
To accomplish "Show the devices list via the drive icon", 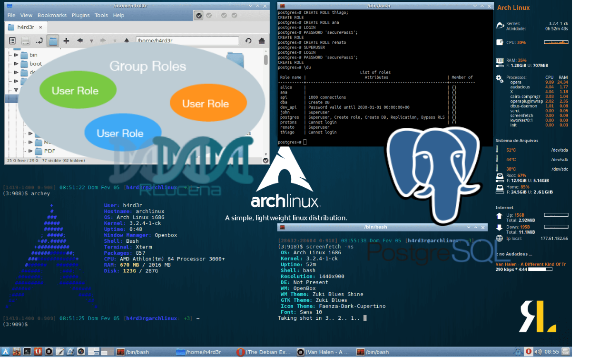I will tap(26, 41).
